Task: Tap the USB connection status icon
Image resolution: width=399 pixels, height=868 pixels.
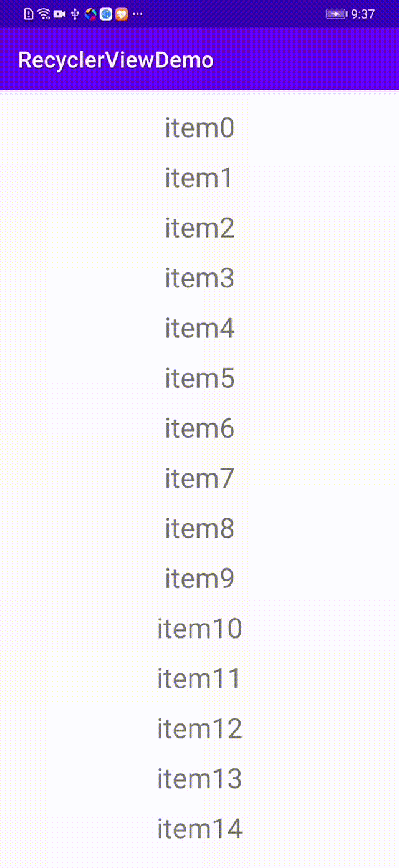Action: (75, 14)
